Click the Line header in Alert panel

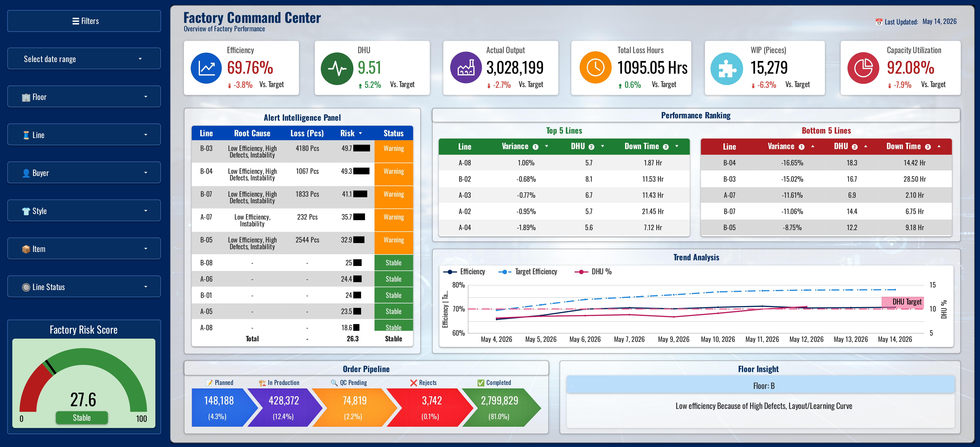click(206, 134)
